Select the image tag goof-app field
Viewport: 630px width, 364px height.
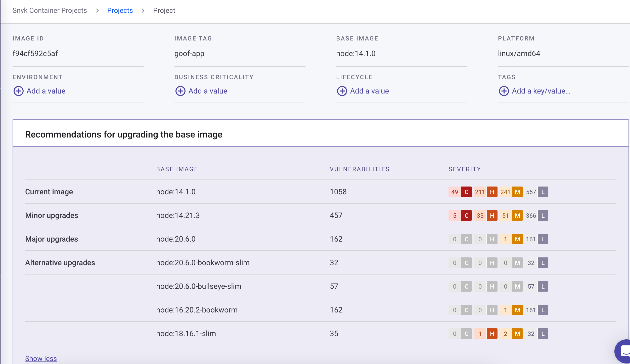(189, 53)
